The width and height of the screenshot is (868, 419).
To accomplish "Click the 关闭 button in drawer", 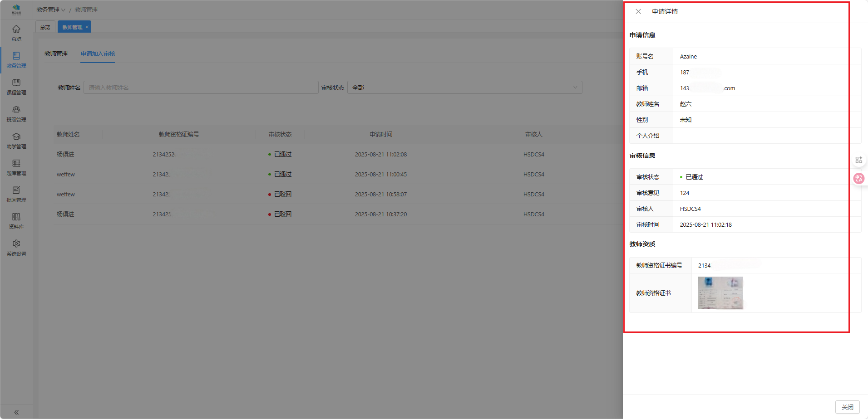I will coord(847,407).
